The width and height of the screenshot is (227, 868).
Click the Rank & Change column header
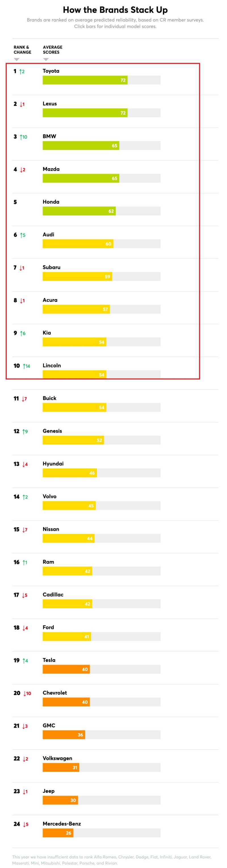tap(22, 49)
